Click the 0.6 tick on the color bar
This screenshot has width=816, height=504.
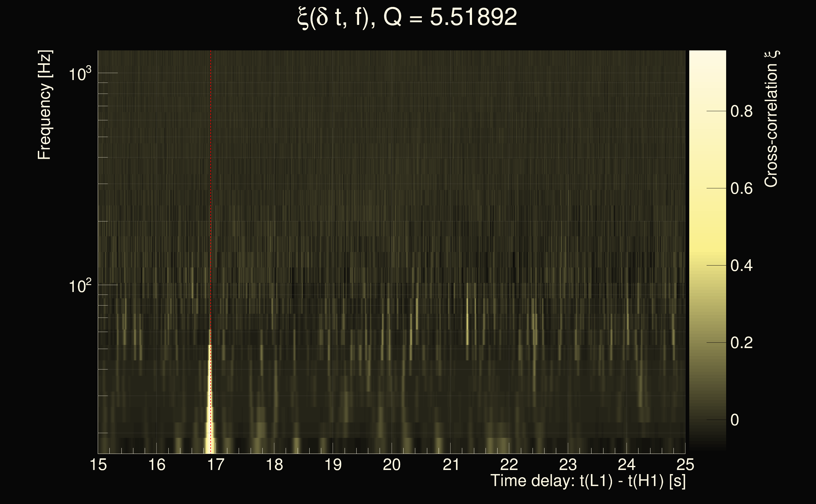(x=741, y=189)
